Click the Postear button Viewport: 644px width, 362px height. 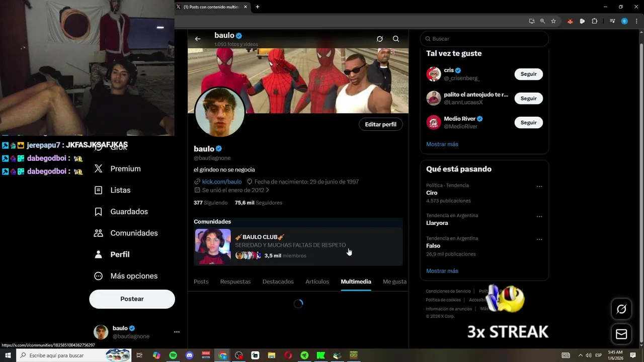[132, 299]
